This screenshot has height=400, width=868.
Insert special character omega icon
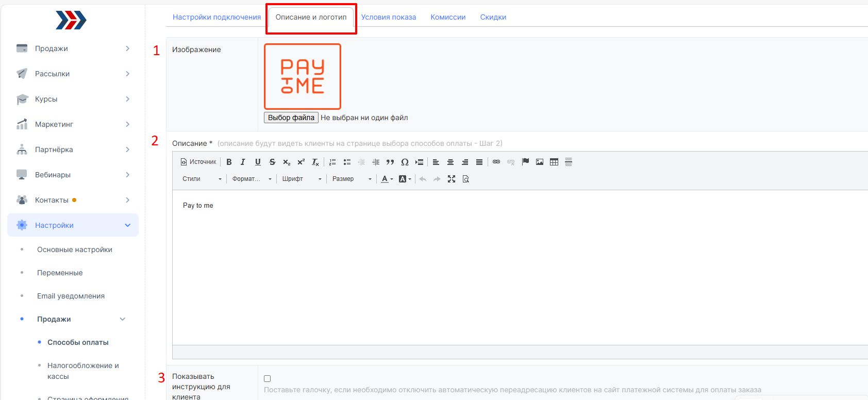pyautogui.click(x=405, y=162)
